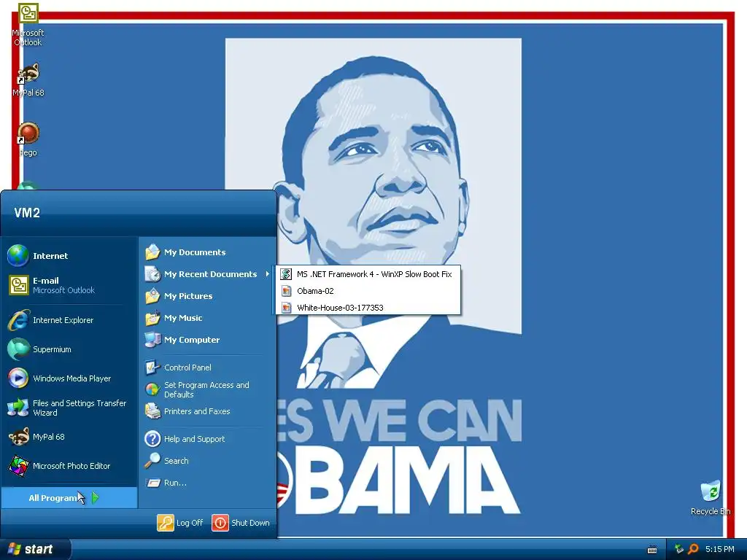The width and height of the screenshot is (747, 560).
Task: Open Set Program Access and Defaults
Action: coord(207,389)
